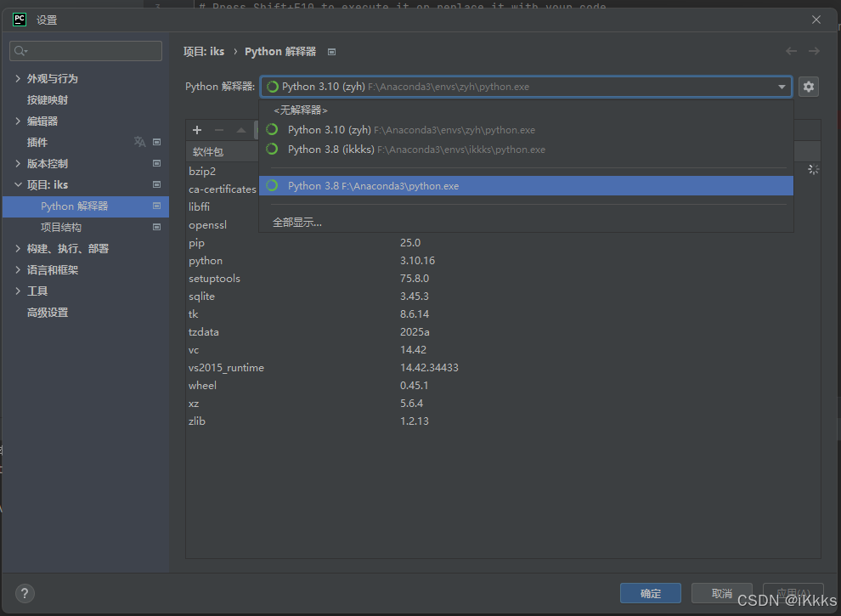Click the search magnifier icon in settings

pyautogui.click(x=20, y=51)
